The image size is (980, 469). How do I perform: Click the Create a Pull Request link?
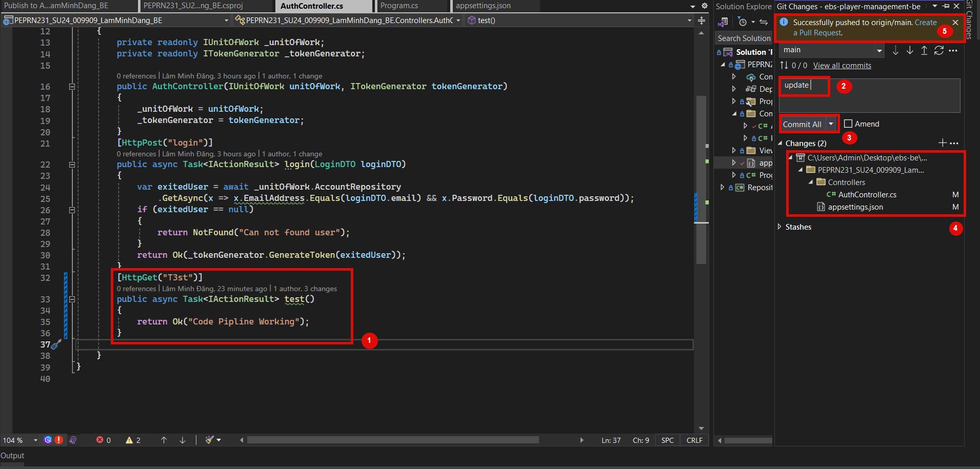(x=865, y=28)
